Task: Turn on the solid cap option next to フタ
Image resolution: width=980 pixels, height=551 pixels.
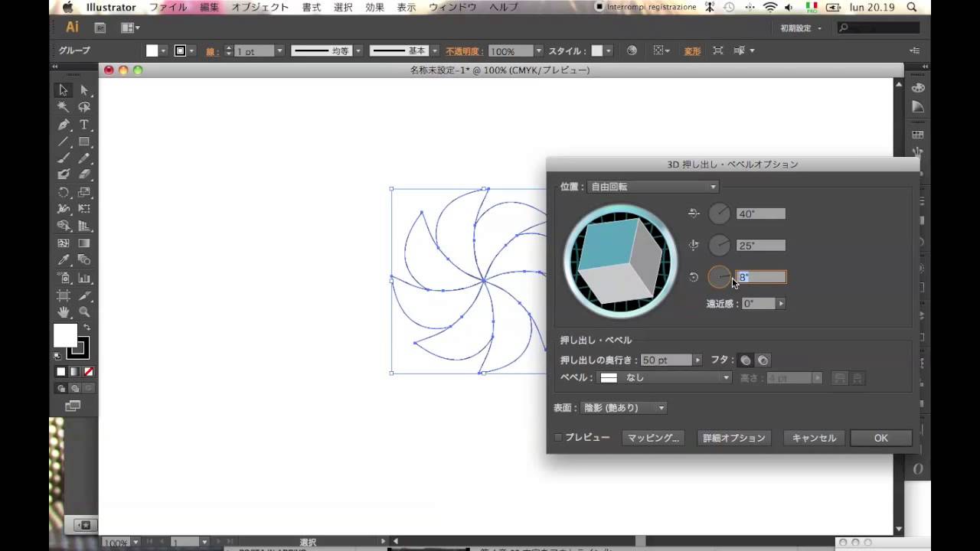Action: (x=745, y=360)
